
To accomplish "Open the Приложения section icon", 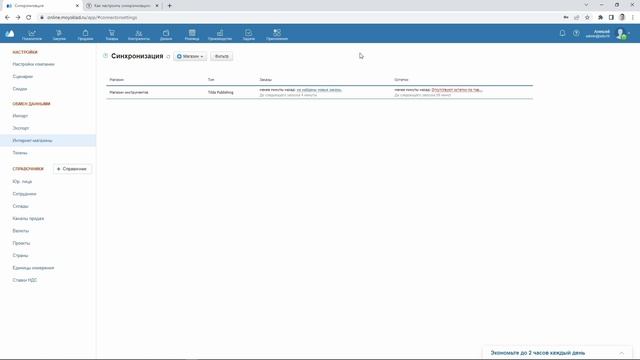I will 277,35.
